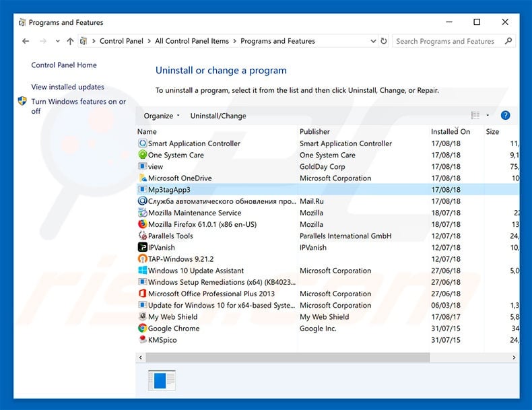The image size is (532, 410).
Task: Click the '06/03/18' installed date cell
Action: coord(446,305)
